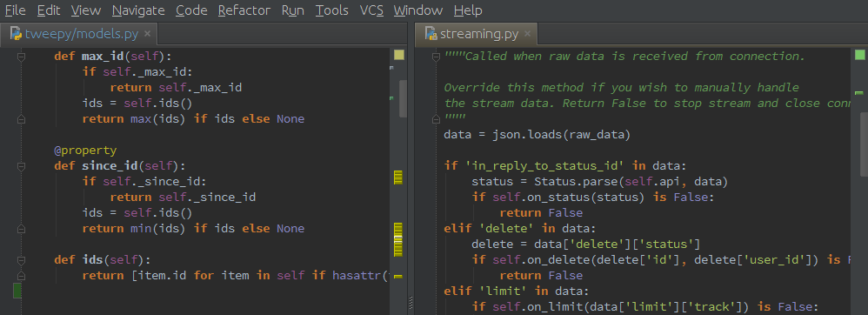Click 'return self._since_id' in models.py
The height and width of the screenshot is (315, 868).
pos(183,197)
